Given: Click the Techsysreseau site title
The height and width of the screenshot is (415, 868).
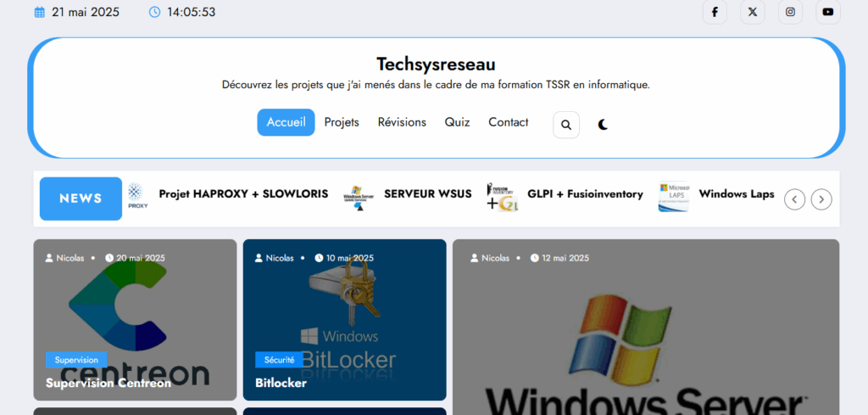Looking at the screenshot, I should pos(436,64).
